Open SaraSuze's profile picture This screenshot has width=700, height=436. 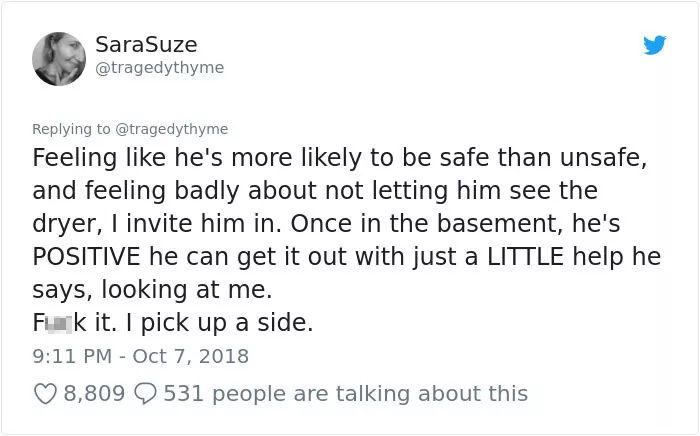click(59, 59)
